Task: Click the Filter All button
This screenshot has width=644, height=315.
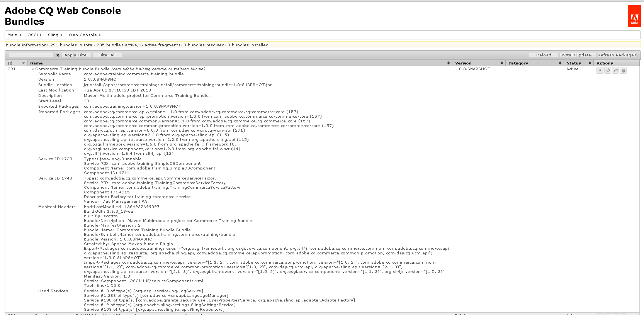Action: [x=107, y=55]
